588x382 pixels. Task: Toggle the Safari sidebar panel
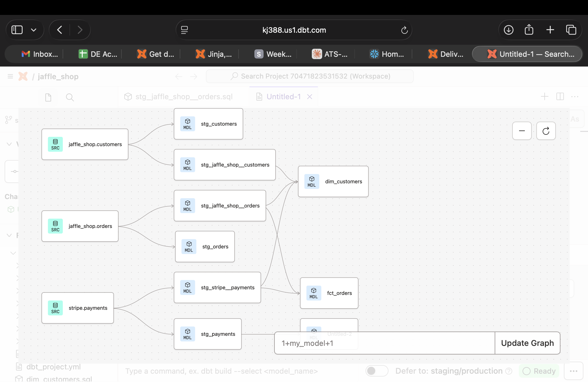click(x=17, y=30)
